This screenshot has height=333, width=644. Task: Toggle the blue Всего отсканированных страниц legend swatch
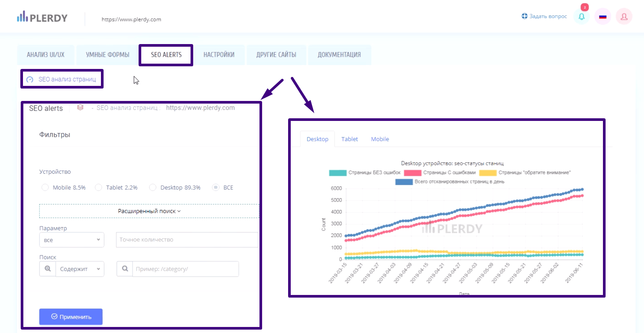coord(404,182)
